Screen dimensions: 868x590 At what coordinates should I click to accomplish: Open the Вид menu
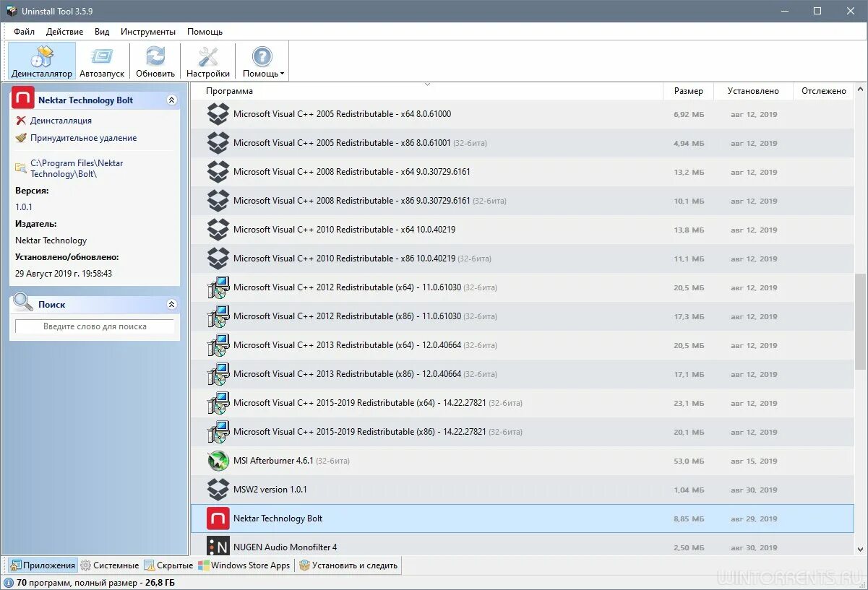102,32
